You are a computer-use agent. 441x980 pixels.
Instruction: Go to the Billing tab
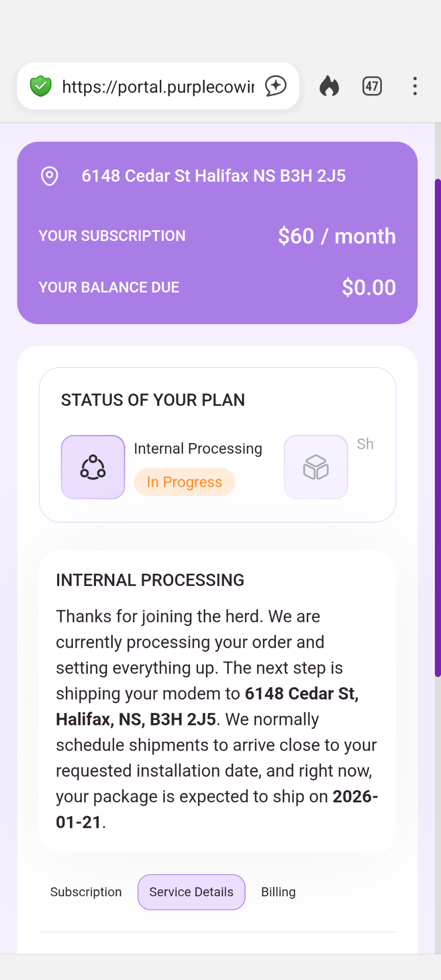pyautogui.click(x=278, y=892)
